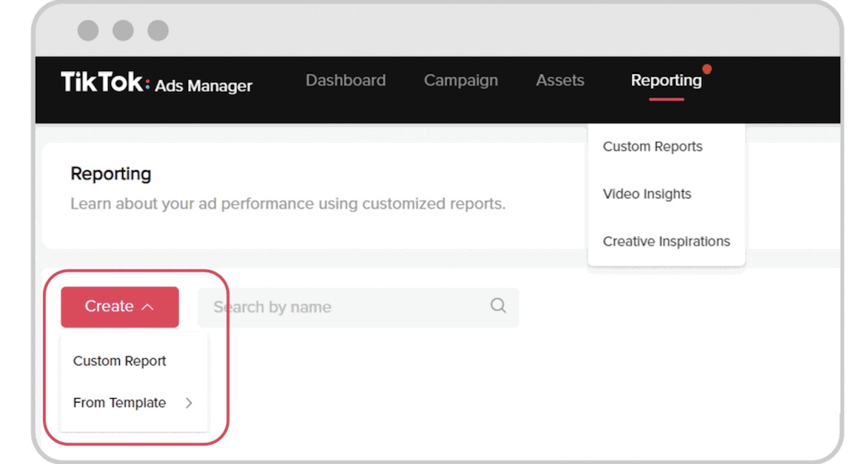Expand the From Template submenu arrow
This screenshot has height=464, width=868.
189,403
